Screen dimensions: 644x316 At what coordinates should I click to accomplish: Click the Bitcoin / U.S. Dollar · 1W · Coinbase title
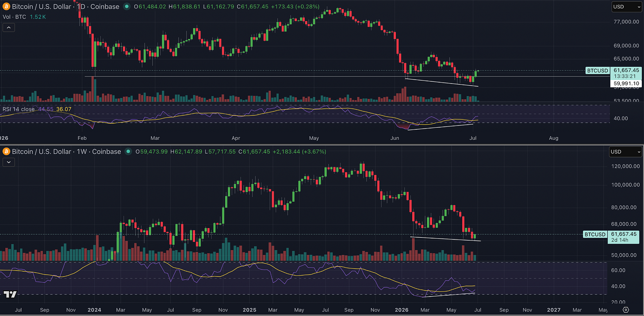(66, 152)
